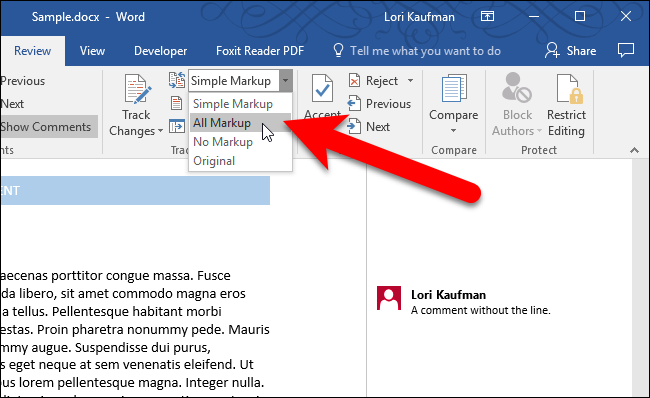Click the Accept change checkmark icon

point(322,88)
